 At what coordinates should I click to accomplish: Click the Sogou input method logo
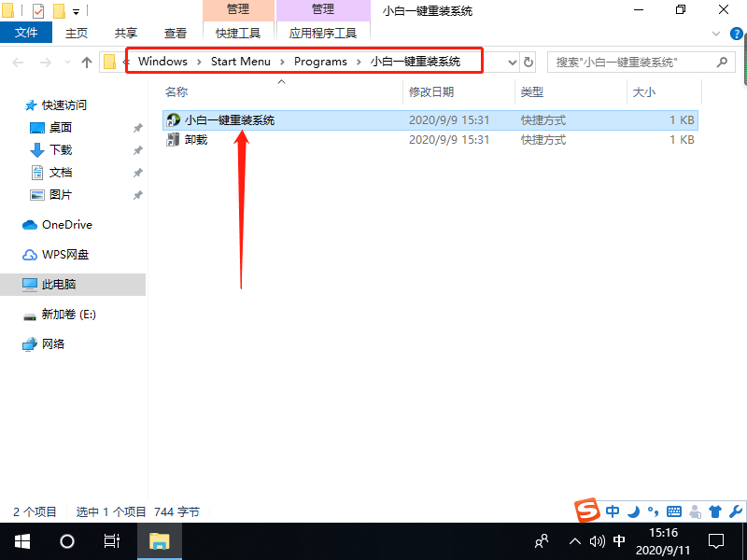[587, 510]
